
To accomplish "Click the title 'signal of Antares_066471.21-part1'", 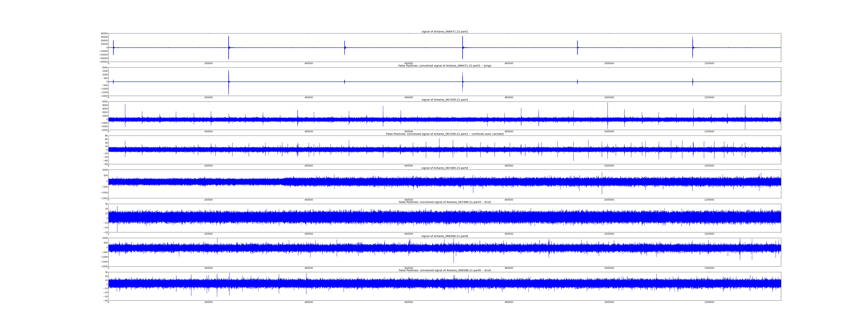I will [x=445, y=32].
